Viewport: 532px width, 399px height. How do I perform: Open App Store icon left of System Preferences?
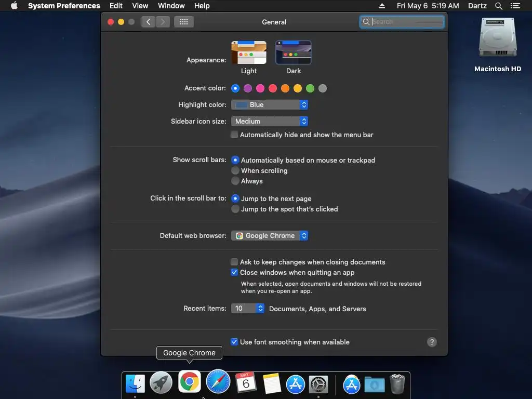point(296,384)
